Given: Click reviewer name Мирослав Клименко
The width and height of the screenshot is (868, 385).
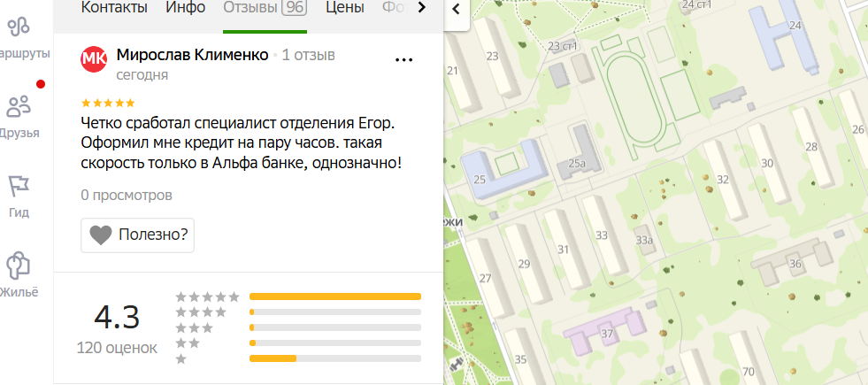Looking at the screenshot, I should [x=193, y=55].
